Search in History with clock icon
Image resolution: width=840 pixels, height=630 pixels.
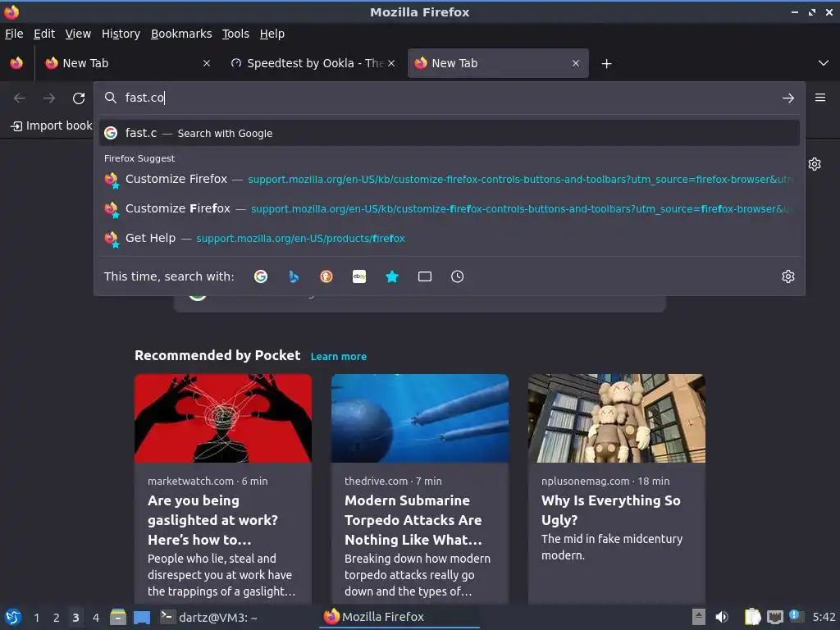coord(458,276)
